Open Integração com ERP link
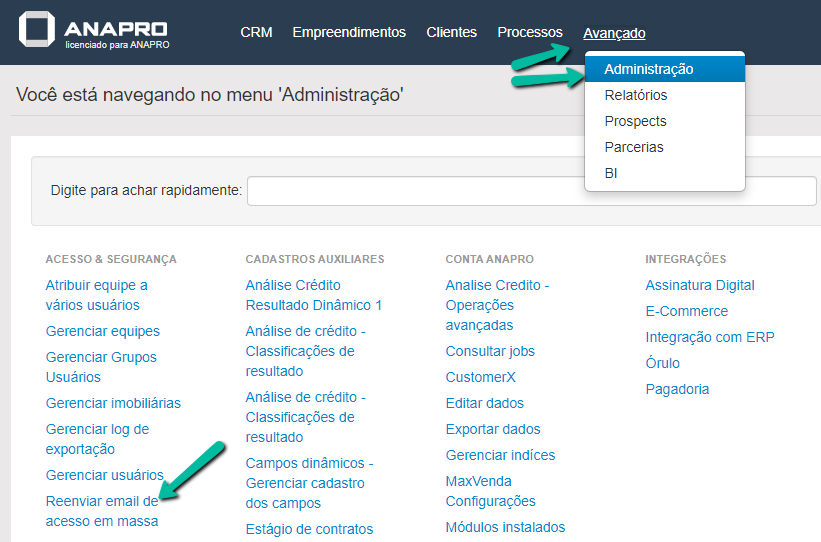This screenshot has width=821, height=542. coord(710,337)
